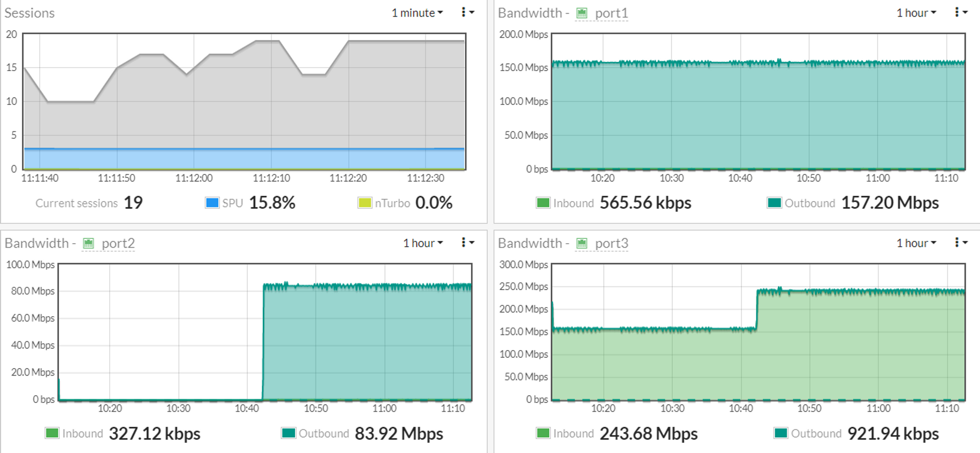Expand Sessions 1 minute time range dropdown
980x453 pixels.
click(x=417, y=13)
